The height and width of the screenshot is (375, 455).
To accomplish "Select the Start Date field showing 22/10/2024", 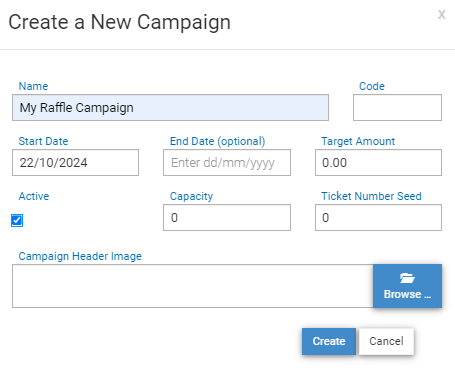I will point(75,163).
